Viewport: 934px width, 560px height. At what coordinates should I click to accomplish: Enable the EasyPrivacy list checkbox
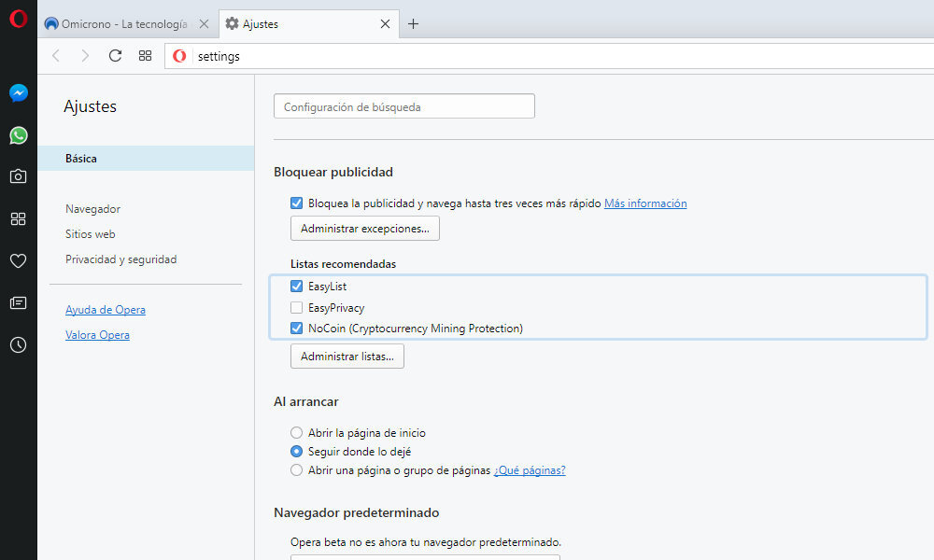[297, 308]
